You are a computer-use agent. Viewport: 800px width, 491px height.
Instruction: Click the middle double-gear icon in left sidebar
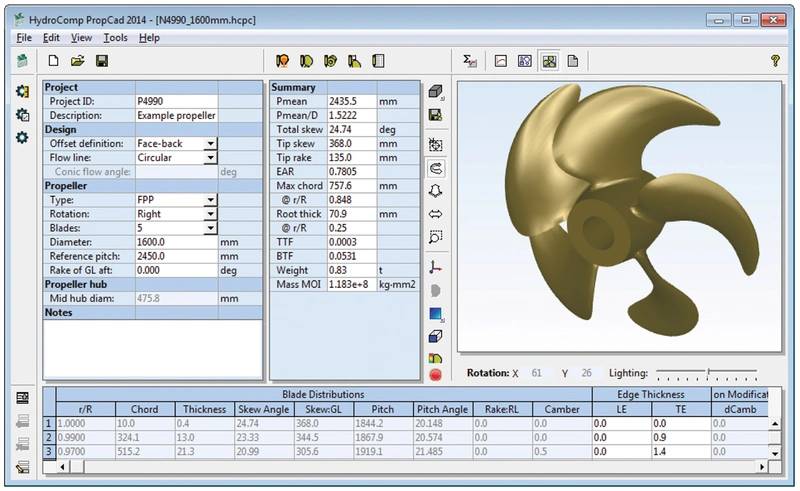(x=22, y=114)
